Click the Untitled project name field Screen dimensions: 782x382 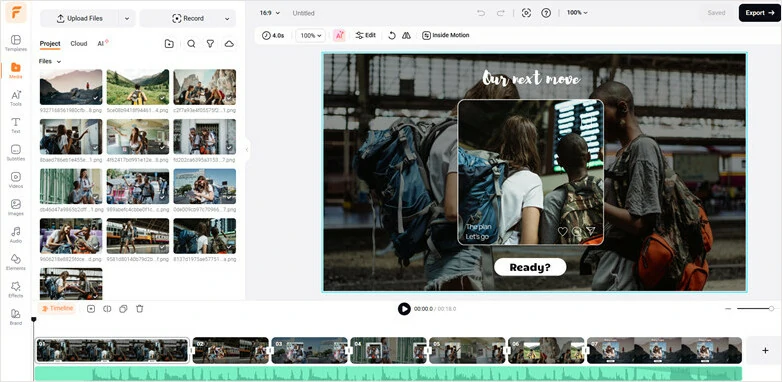pos(304,13)
